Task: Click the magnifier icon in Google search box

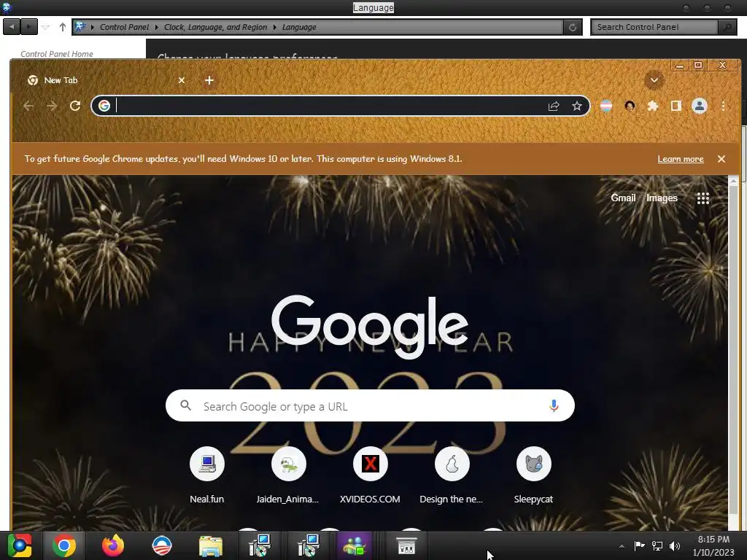Action: 186,405
